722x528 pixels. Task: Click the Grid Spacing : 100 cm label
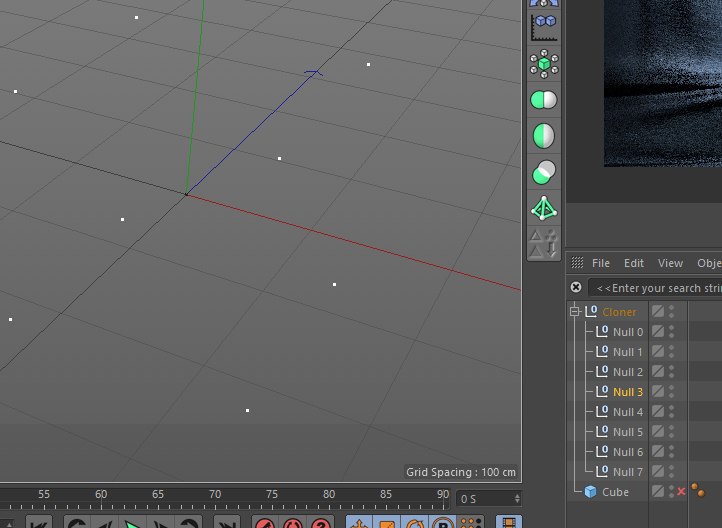(x=460, y=472)
